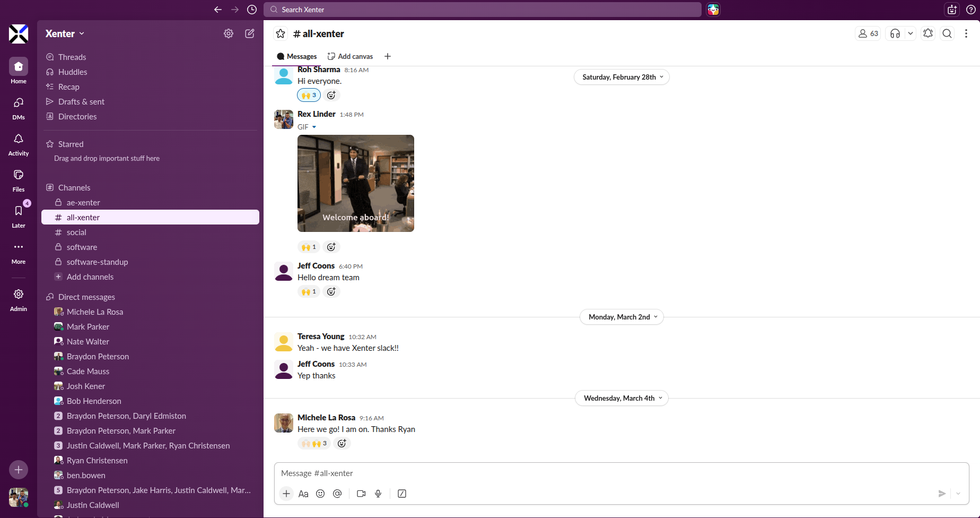Click the microphone audio clip icon
Viewport: 980px width, 518px height.
click(378, 494)
